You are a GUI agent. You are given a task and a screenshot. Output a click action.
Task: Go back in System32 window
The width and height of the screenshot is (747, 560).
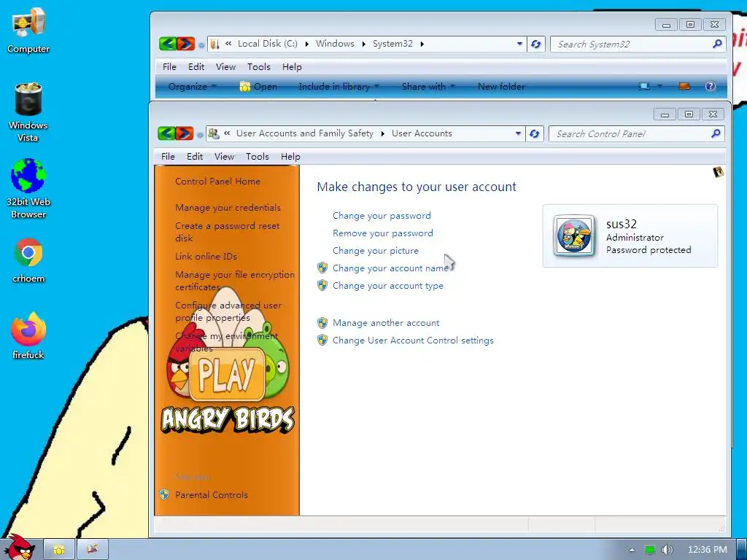pyautogui.click(x=168, y=44)
